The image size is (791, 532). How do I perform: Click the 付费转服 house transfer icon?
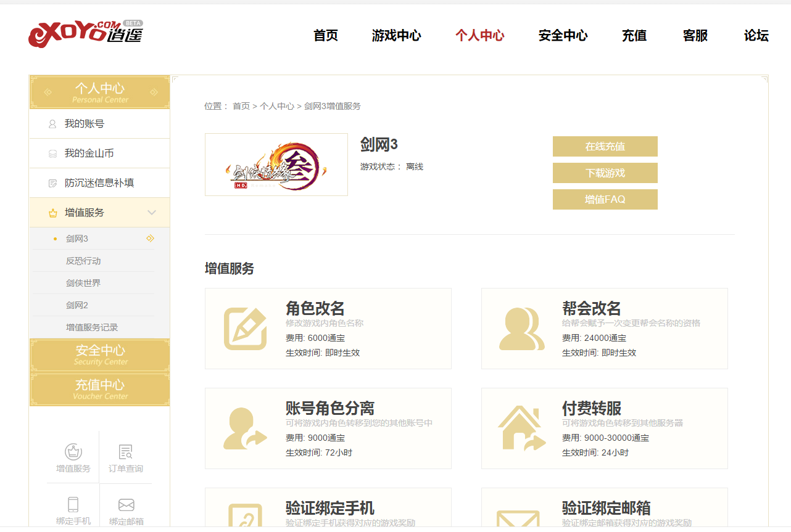pyautogui.click(x=522, y=428)
